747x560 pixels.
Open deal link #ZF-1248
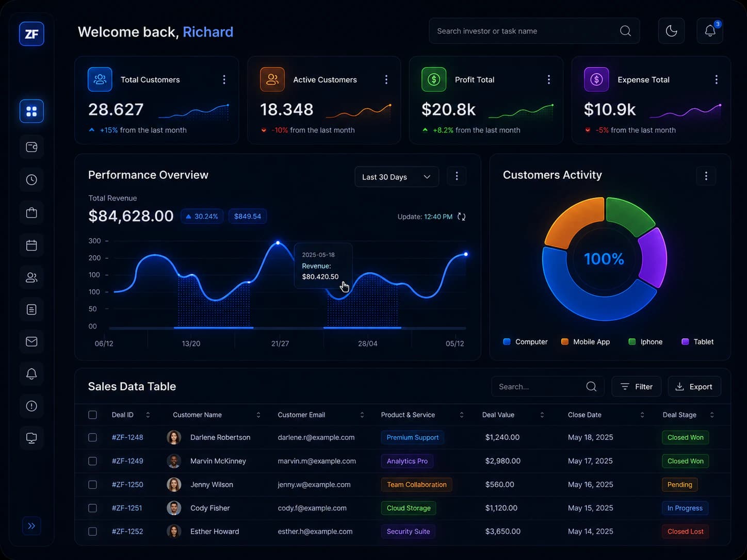(127, 437)
